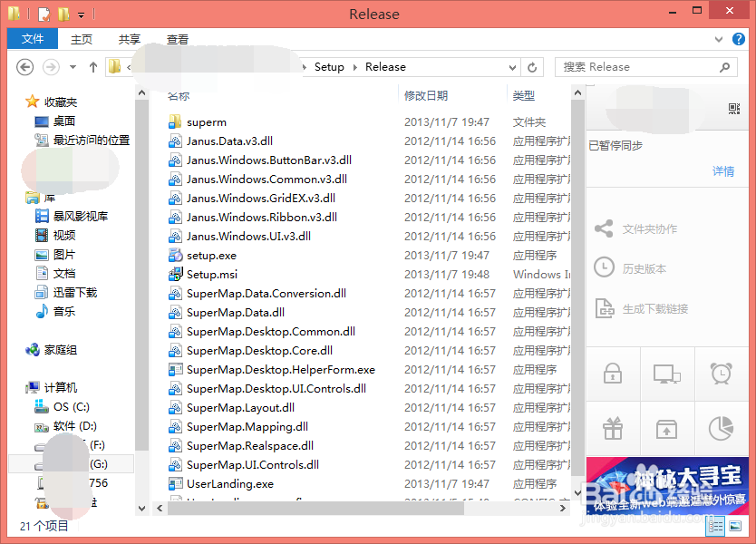Refresh the current folder view
Image resolution: width=756 pixels, height=544 pixels.
pyautogui.click(x=532, y=67)
